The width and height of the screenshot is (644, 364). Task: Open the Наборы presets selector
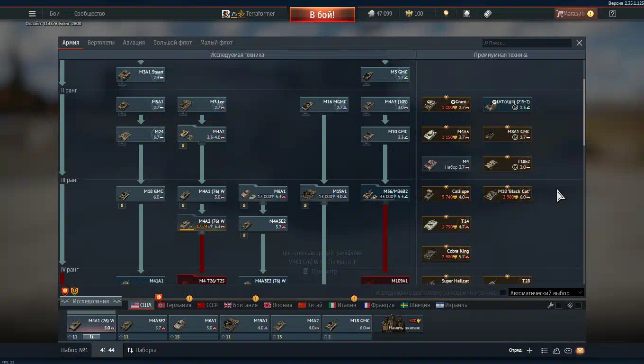[x=142, y=350]
